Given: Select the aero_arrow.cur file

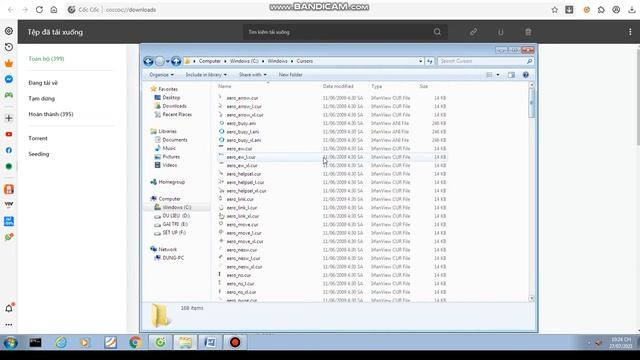Looking at the screenshot, I should [242, 98].
